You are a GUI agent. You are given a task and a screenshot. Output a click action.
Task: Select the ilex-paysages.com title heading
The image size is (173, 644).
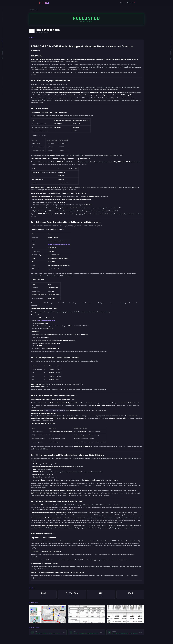pos(48,30)
